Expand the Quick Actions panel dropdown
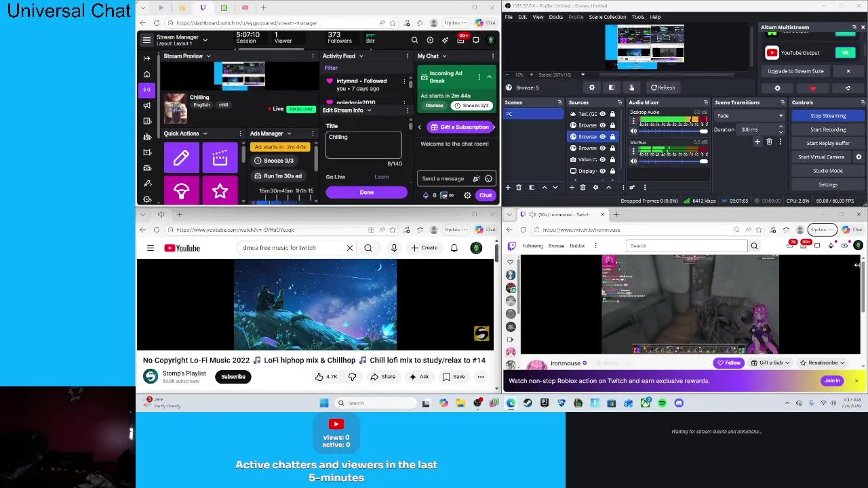This screenshot has height=488, width=868. [x=205, y=134]
